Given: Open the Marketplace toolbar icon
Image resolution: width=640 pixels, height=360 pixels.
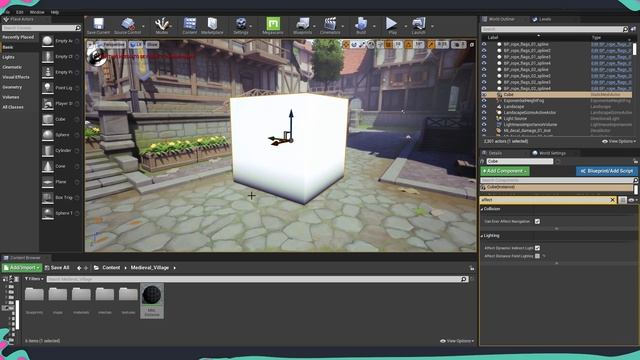Looking at the screenshot, I should tap(212, 24).
